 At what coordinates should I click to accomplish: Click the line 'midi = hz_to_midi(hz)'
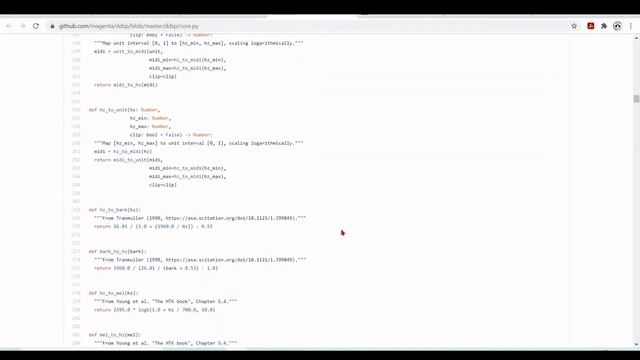[x=123, y=151]
